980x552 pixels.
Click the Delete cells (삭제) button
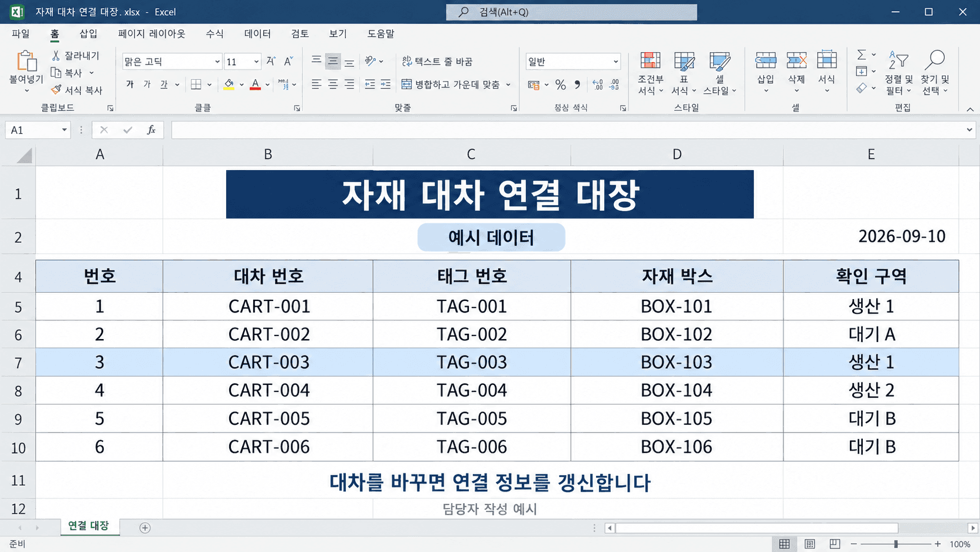[796, 72]
